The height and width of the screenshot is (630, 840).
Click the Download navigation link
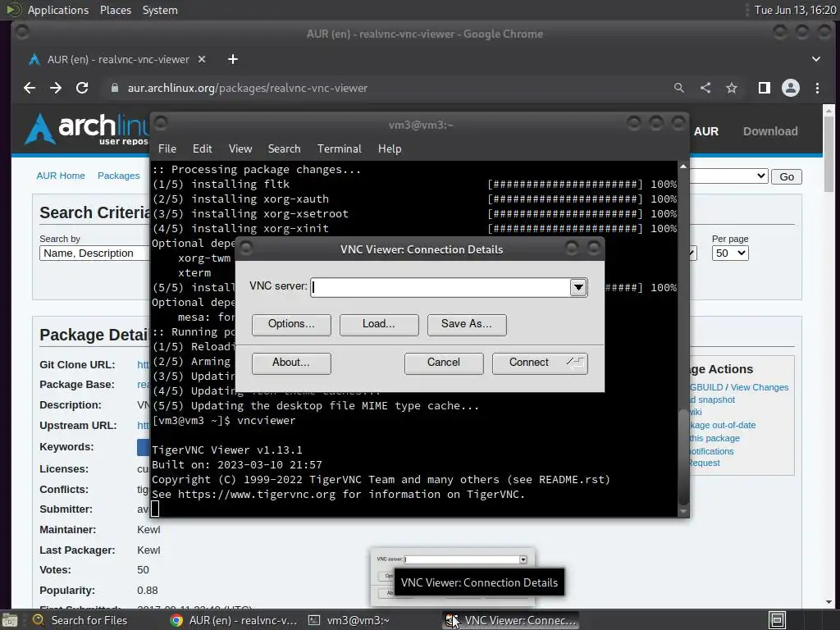coord(769,131)
